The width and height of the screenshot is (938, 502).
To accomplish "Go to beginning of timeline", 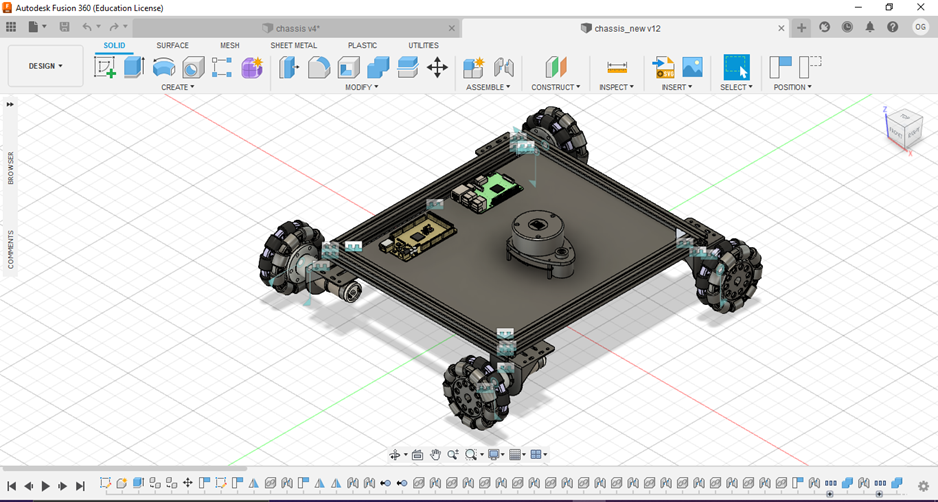I will (11, 486).
